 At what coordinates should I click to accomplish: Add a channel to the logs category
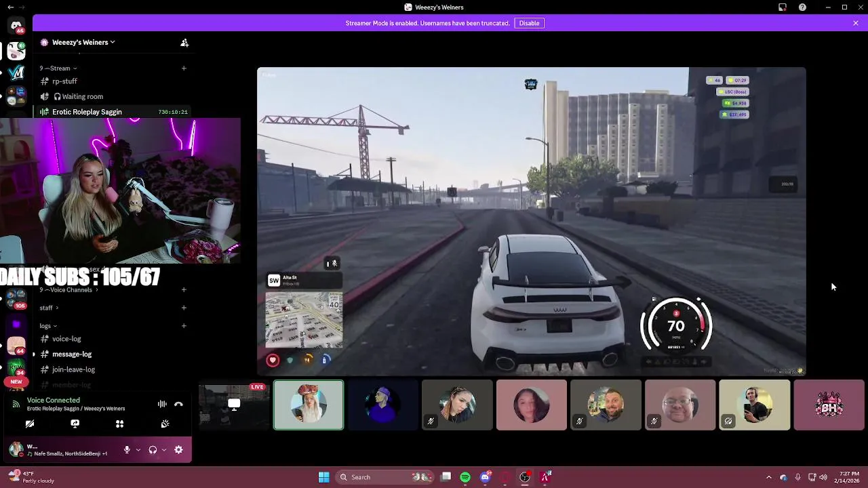184,326
